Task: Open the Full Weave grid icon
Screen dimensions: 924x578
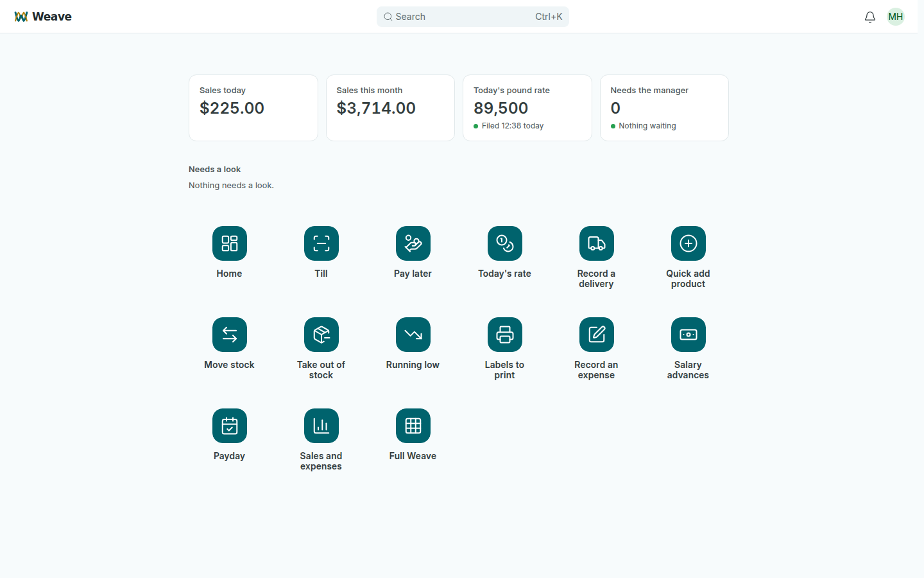Action: click(x=413, y=426)
